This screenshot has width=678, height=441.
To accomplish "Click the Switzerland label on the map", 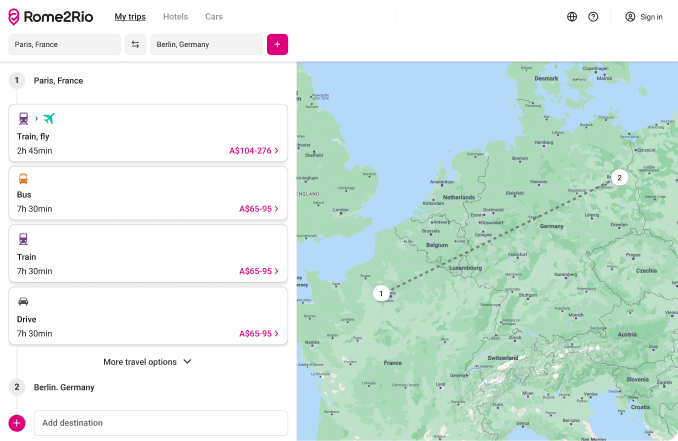I will 503,358.
